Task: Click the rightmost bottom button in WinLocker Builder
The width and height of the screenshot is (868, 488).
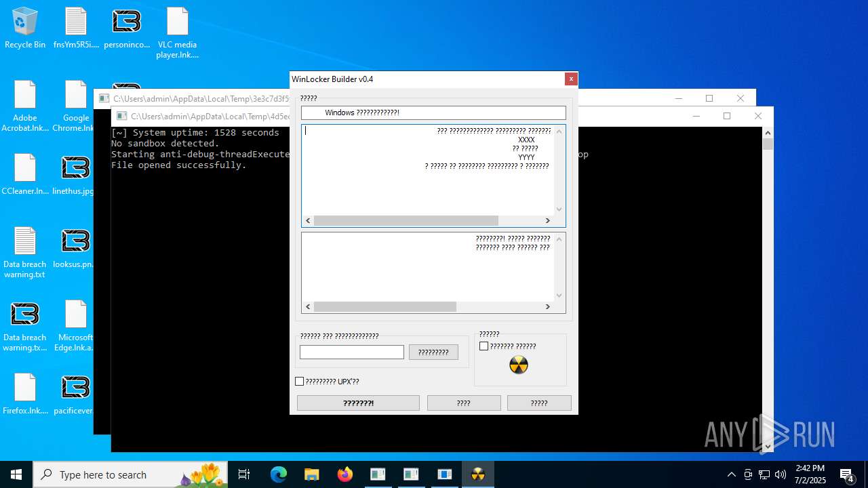Action: pyautogui.click(x=539, y=403)
